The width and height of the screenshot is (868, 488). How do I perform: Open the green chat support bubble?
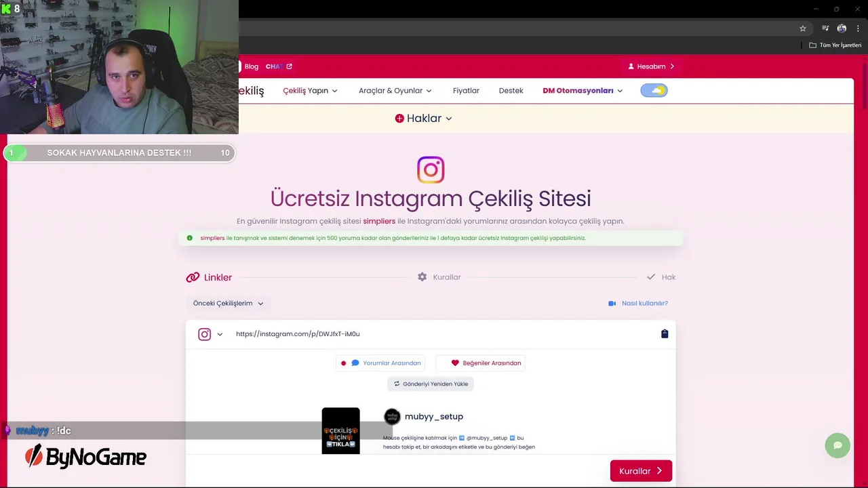pos(837,445)
